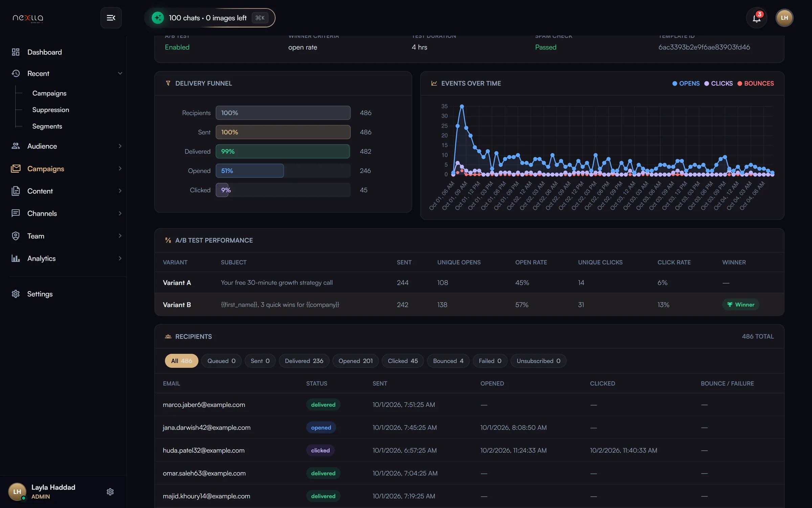Click the Events Over Time chart icon
Viewport: 812px width, 508px height.
(434, 83)
